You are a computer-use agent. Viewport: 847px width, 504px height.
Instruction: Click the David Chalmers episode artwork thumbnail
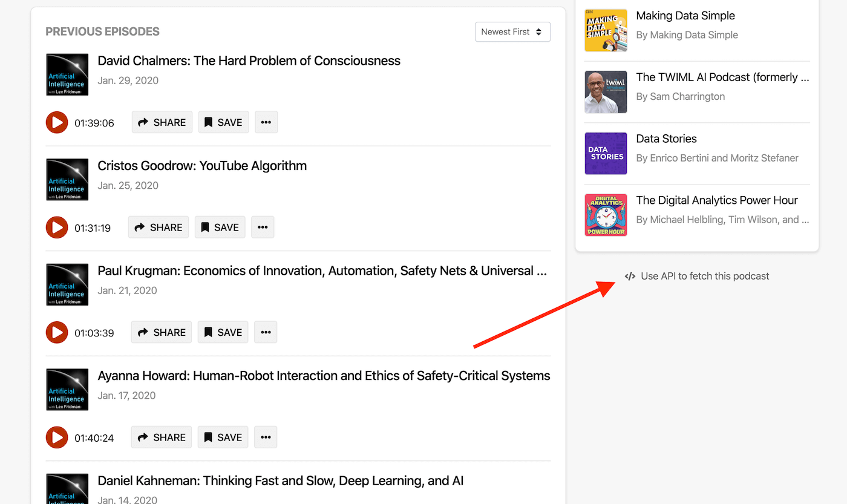click(x=67, y=74)
